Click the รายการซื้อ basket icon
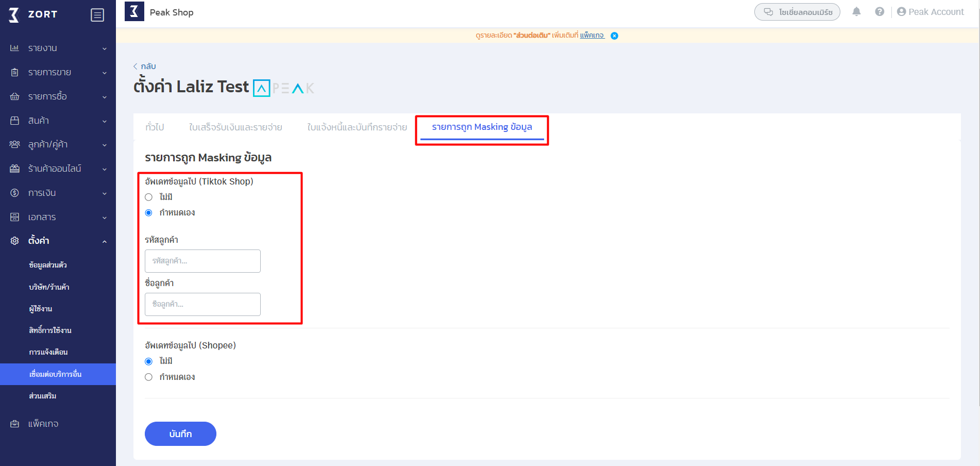Viewport: 980px width, 466px height. click(x=14, y=96)
